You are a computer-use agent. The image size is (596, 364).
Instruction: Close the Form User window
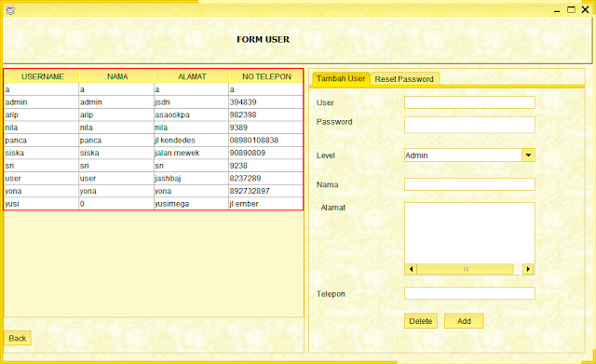pyautogui.click(x=586, y=9)
